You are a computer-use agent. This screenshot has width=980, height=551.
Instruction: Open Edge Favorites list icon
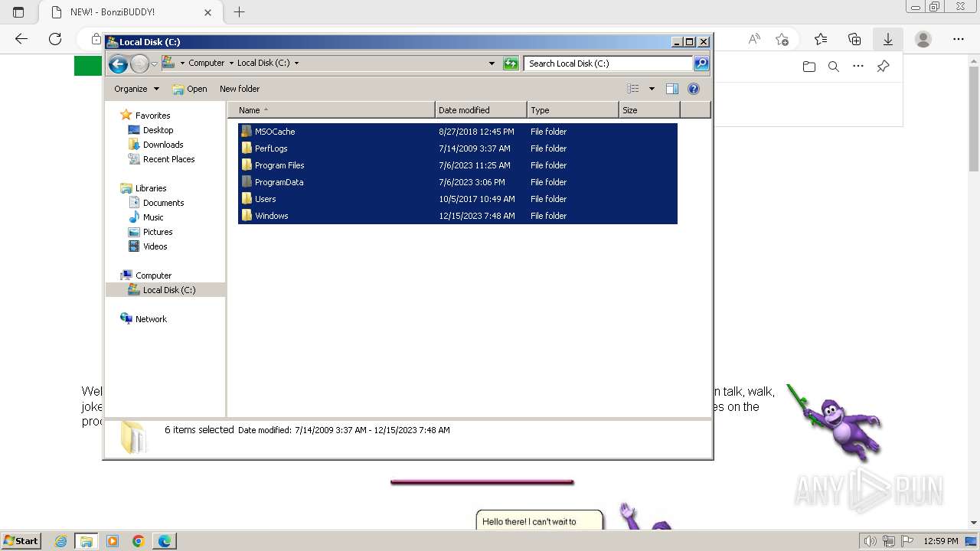click(x=821, y=39)
